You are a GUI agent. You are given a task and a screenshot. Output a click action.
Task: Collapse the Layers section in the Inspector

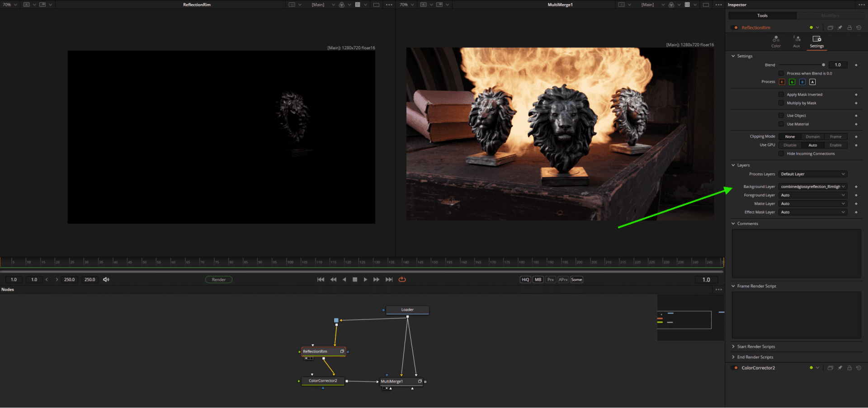pyautogui.click(x=733, y=165)
